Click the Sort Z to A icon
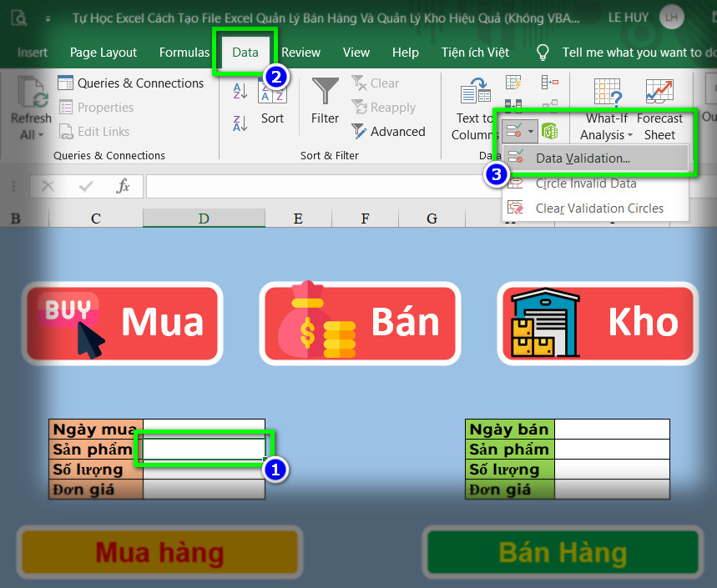717x588 pixels. pos(240,123)
